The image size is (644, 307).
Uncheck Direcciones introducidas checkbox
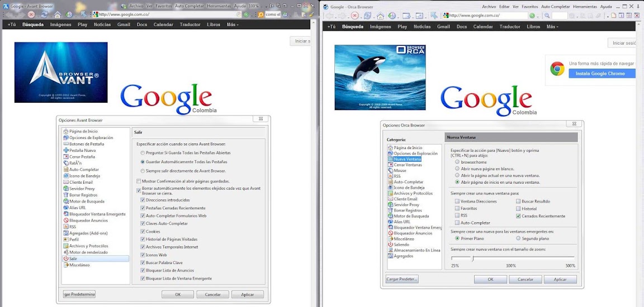tap(143, 200)
